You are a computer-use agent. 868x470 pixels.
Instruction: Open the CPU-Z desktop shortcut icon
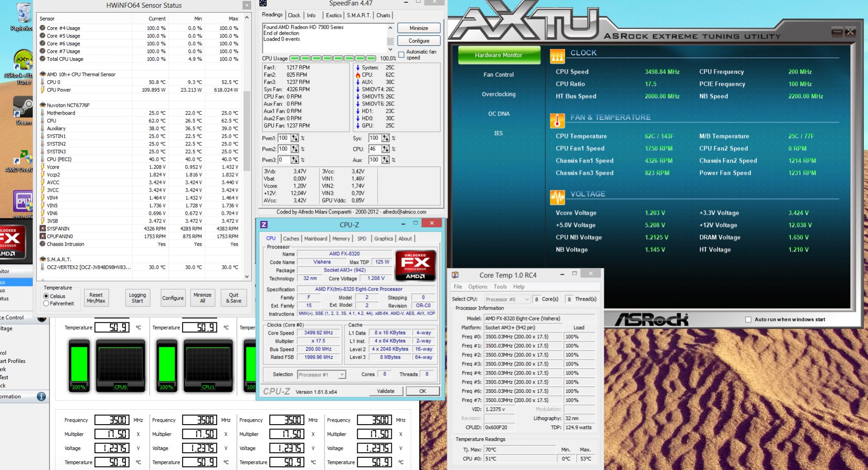coord(23,202)
